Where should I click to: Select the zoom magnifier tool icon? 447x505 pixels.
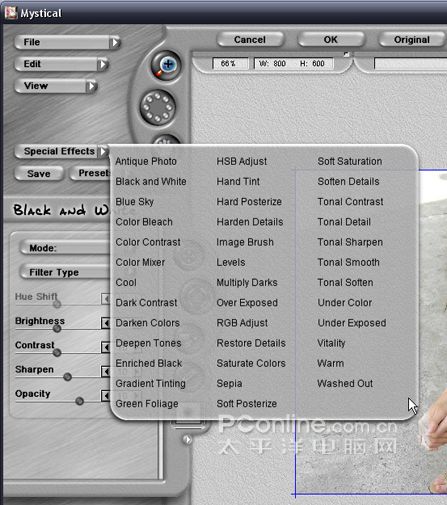point(166,65)
